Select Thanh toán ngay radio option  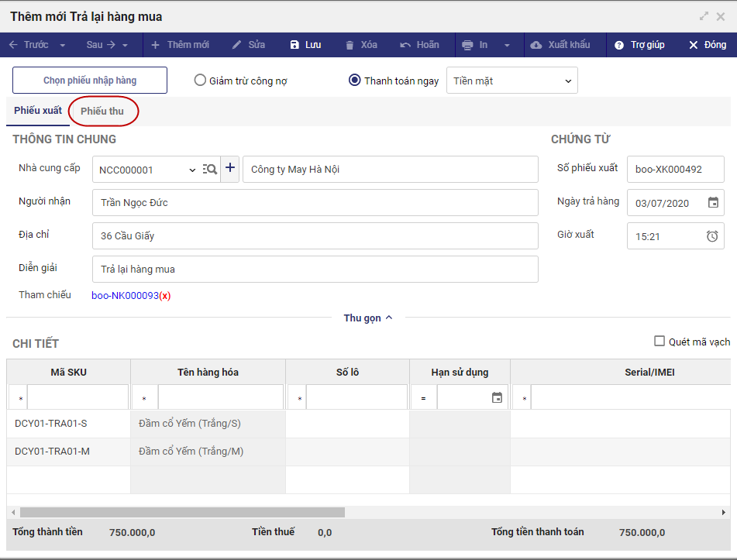coord(355,81)
